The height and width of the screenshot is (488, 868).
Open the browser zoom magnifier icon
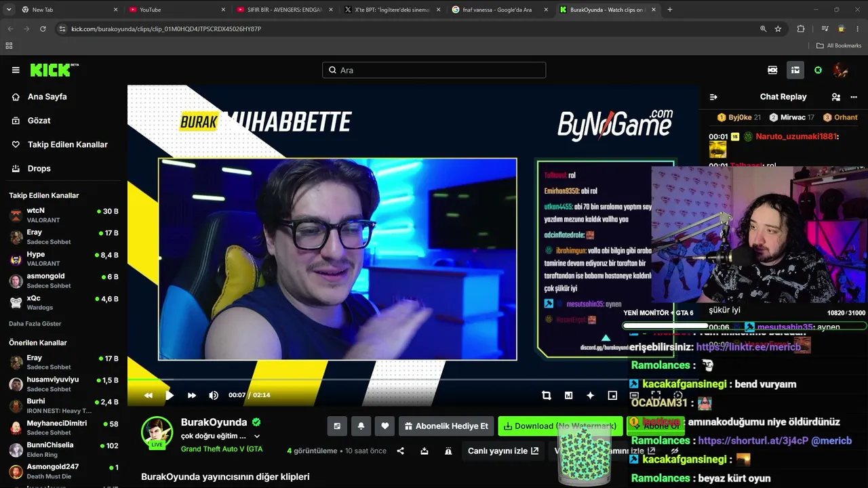tap(763, 29)
